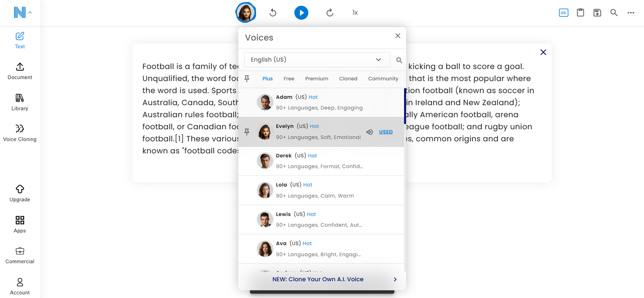Click Evelyn's avatar thumbnail
This screenshot has width=644, height=298.
pyautogui.click(x=265, y=132)
